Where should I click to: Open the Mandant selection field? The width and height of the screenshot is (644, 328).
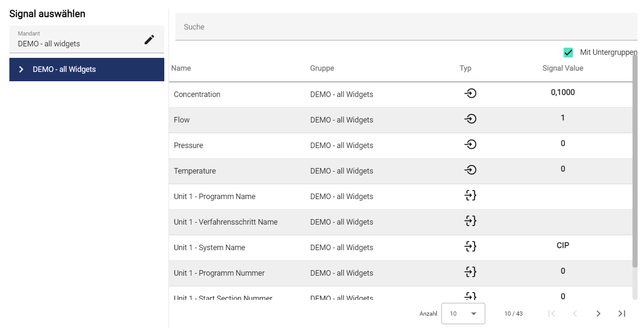[x=77, y=40]
